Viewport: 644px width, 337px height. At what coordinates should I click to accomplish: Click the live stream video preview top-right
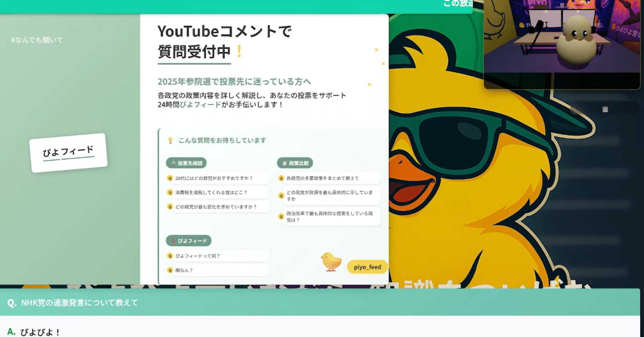pos(561,44)
